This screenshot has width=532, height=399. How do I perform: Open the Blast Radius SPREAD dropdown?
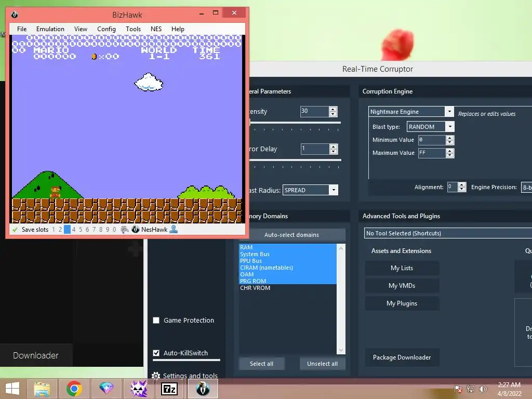point(334,190)
